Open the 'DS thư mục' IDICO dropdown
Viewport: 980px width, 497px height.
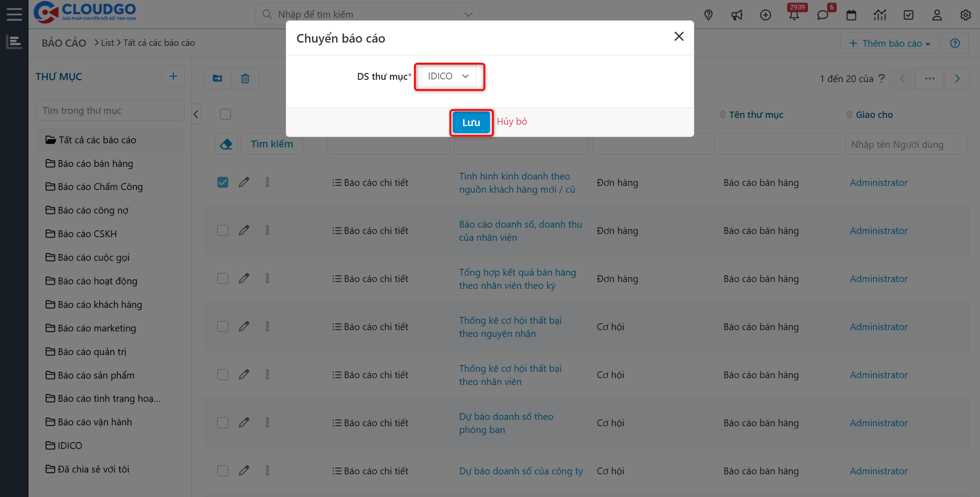pyautogui.click(x=449, y=76)
